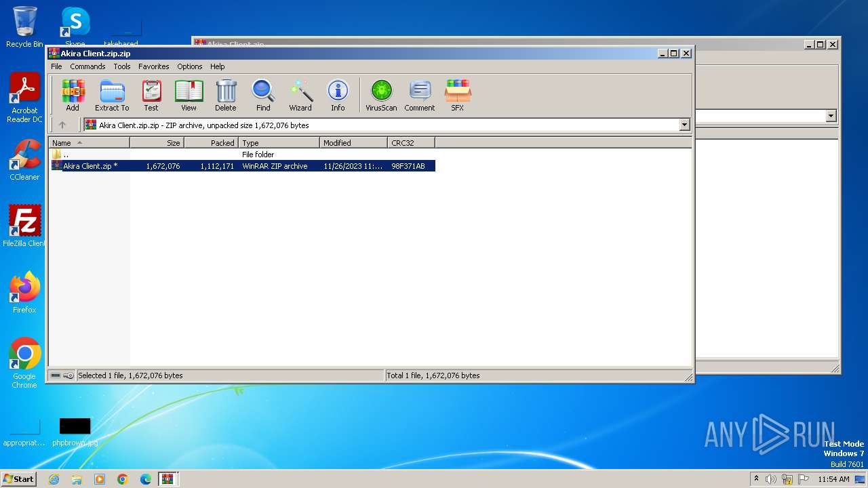Viewport: 868px width, 488px height.
Task: Click the 'WinRAR ZIP archive' type cell
Action: pyautogui.click(x=275, y=166)
